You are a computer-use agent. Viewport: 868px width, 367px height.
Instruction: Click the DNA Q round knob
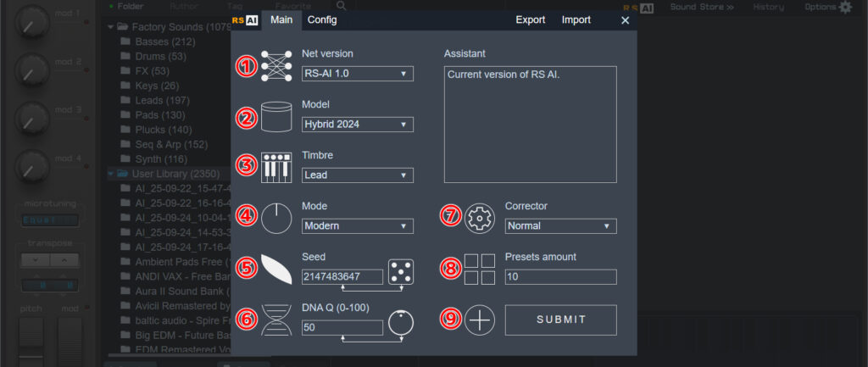tap(400, 323)
